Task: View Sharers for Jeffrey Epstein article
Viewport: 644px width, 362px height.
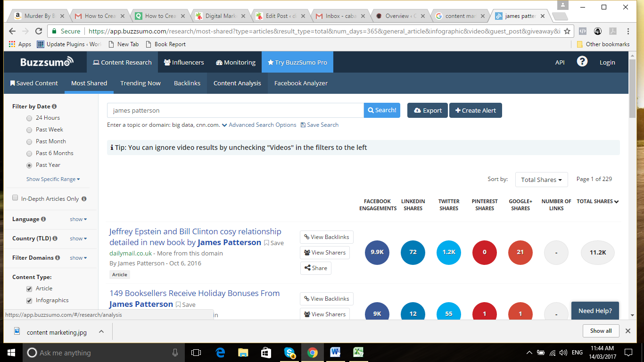Action: (x=325, y=253)
